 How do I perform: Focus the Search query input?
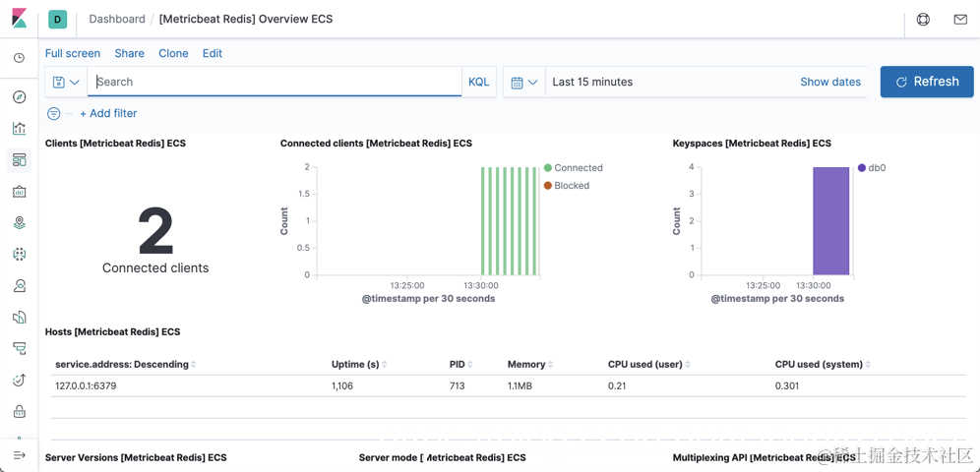click(275, 82)
